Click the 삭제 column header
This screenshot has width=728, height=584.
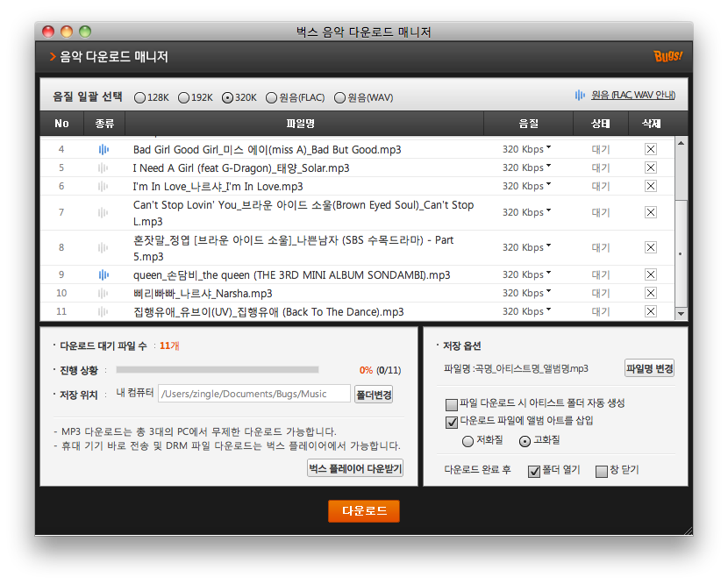click(652, 124)
